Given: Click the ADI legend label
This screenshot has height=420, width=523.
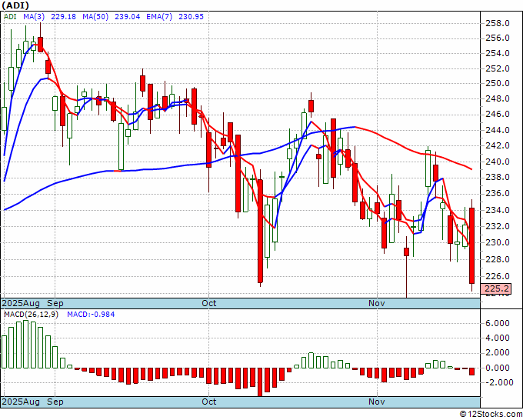Looking at the screenshot, I should coord(10,17).
